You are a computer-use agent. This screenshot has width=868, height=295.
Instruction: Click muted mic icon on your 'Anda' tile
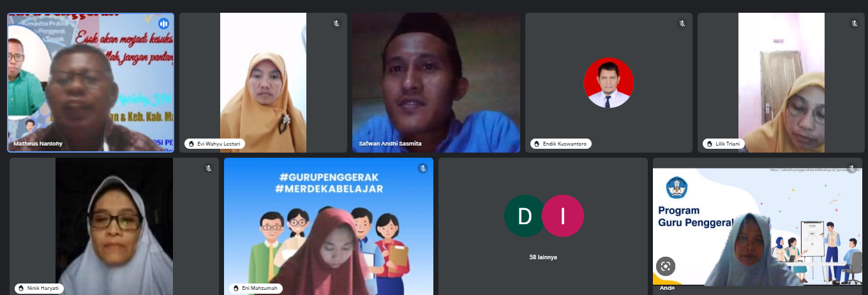[x=851, y=169]
